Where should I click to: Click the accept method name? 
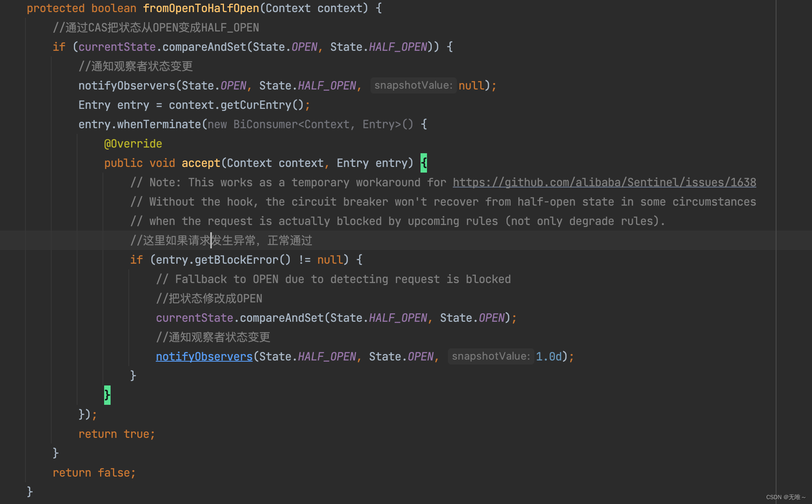(x=201, y=163)
